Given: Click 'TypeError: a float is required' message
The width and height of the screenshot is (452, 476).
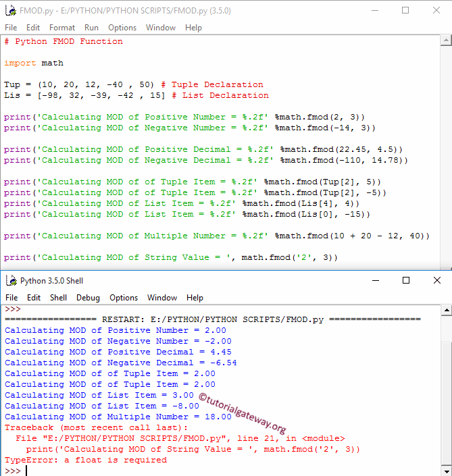Looking at the screenshot, I should tap(86, 460).
